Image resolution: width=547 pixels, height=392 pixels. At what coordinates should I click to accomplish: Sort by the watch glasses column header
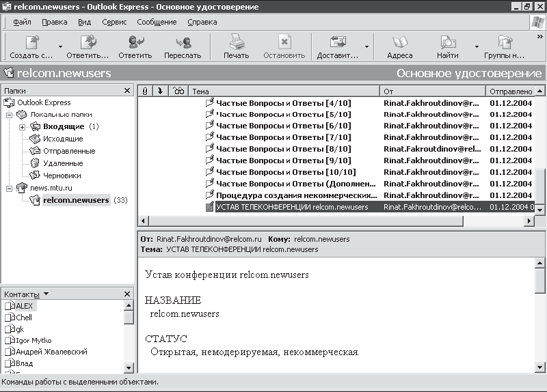[178, 92]
